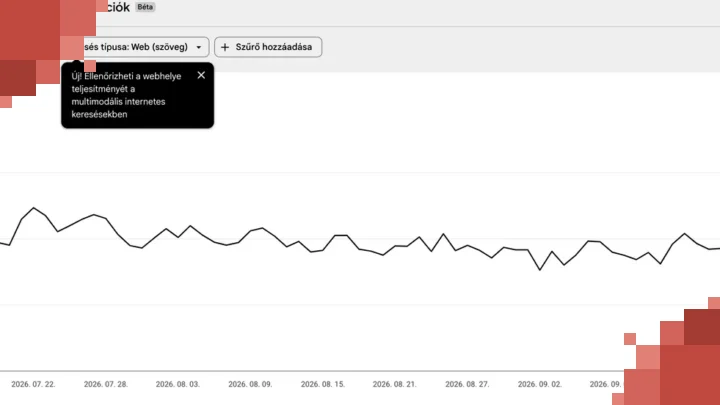The height and width of the screenshot is (405, 720).
Task: Click the tooltip text starting with Új! Ellenőrizheti
Action: [x=126, y=95]
